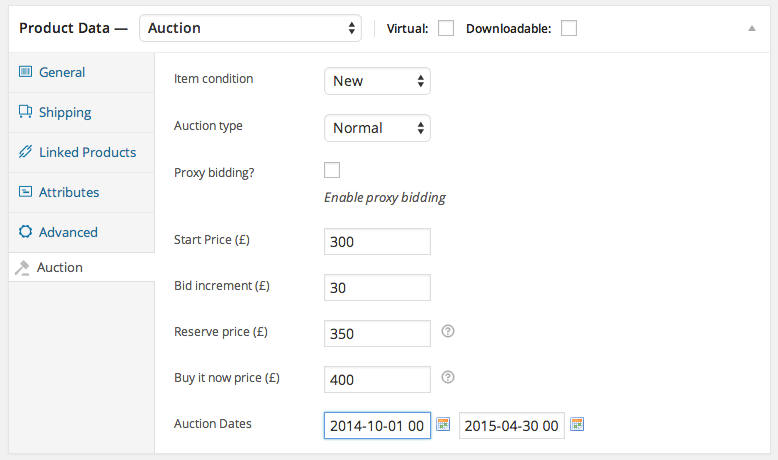Screen dimensions: 778x460
Task: Tick the Downloadable checkbox
Action: click(x=569, y=28)
